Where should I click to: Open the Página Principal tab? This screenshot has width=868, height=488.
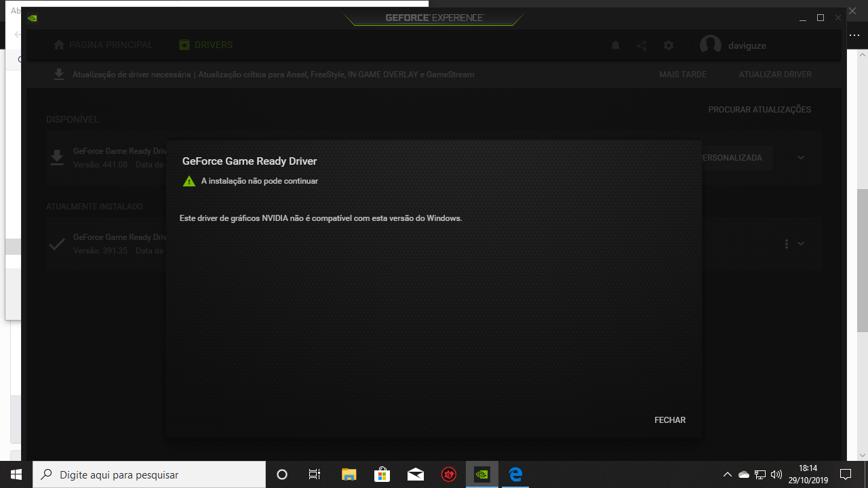coord(103,45)
